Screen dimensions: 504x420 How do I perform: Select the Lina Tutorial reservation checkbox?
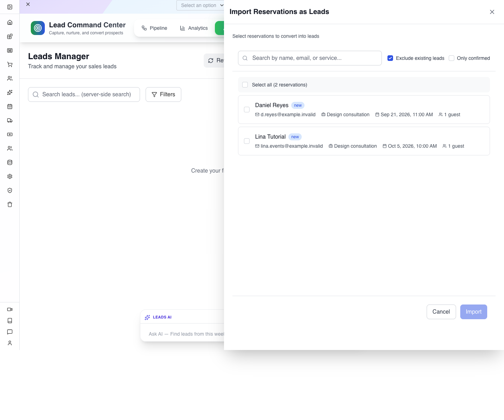(x=247, y=141)
